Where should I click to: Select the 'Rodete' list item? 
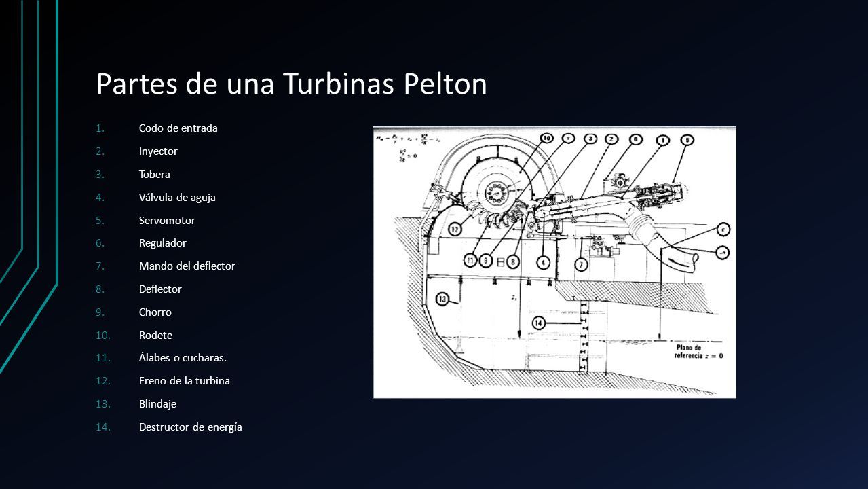(156, 335)
